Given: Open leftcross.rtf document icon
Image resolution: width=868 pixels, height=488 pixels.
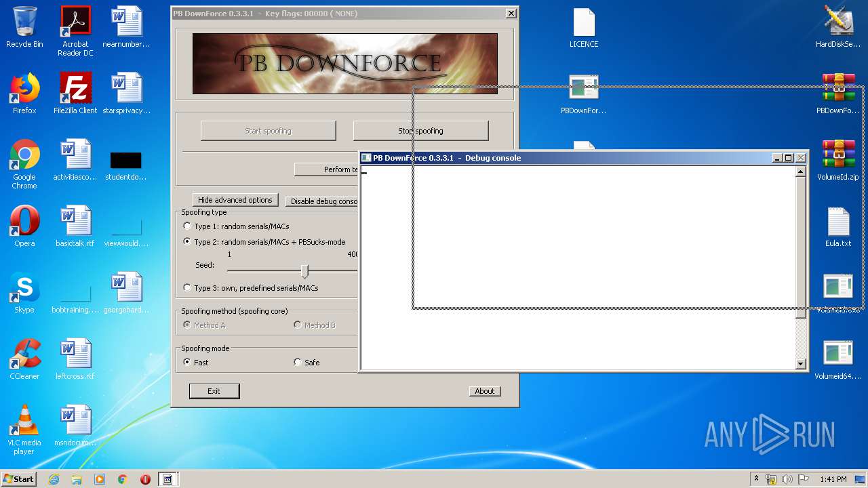Looking at the screenshot, I should (75, 359).
